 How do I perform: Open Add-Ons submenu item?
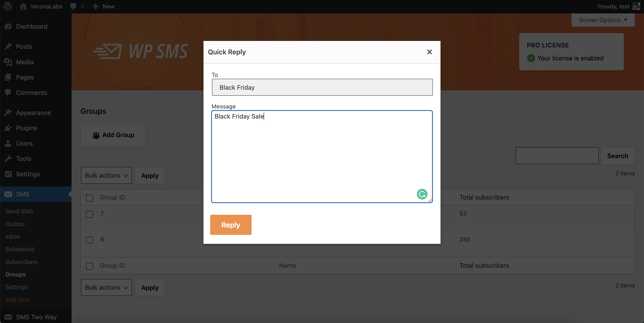tap(17, 300)
